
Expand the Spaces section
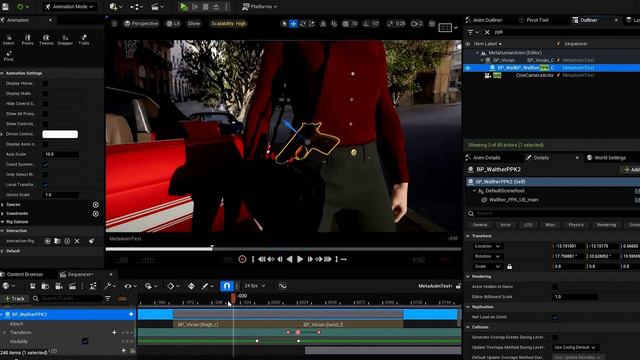[x=2, y=204]
